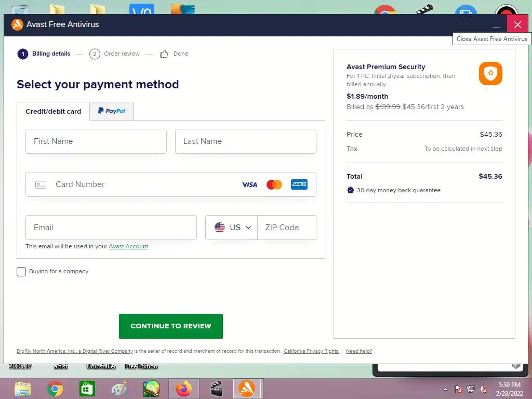Click the muted volume tray icon

(x=483, y=389)
